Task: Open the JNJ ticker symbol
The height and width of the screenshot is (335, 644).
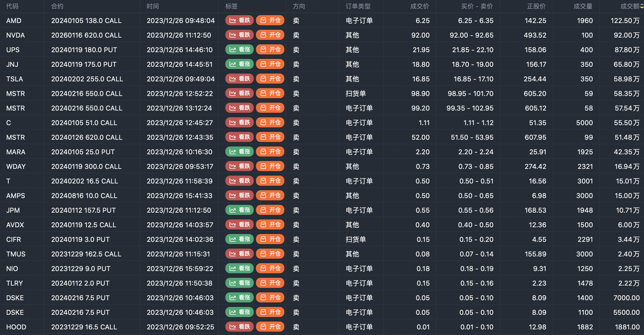Action: (12, 65)
